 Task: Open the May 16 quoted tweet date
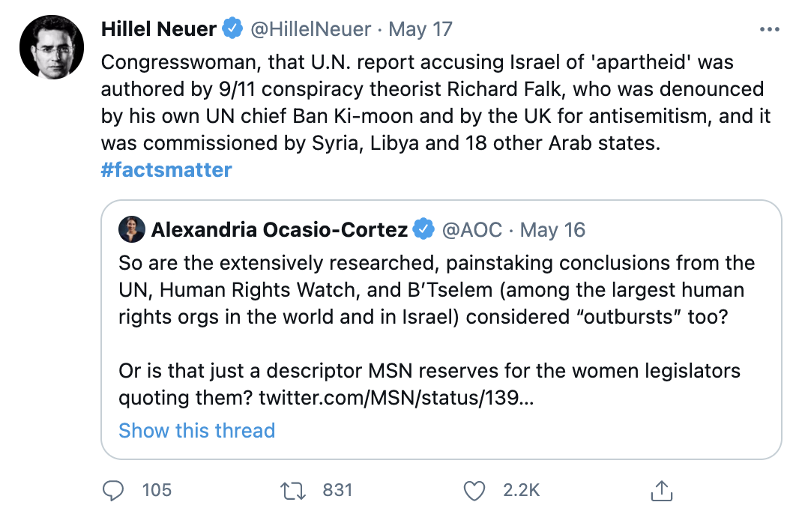click(x=552, y=229)
